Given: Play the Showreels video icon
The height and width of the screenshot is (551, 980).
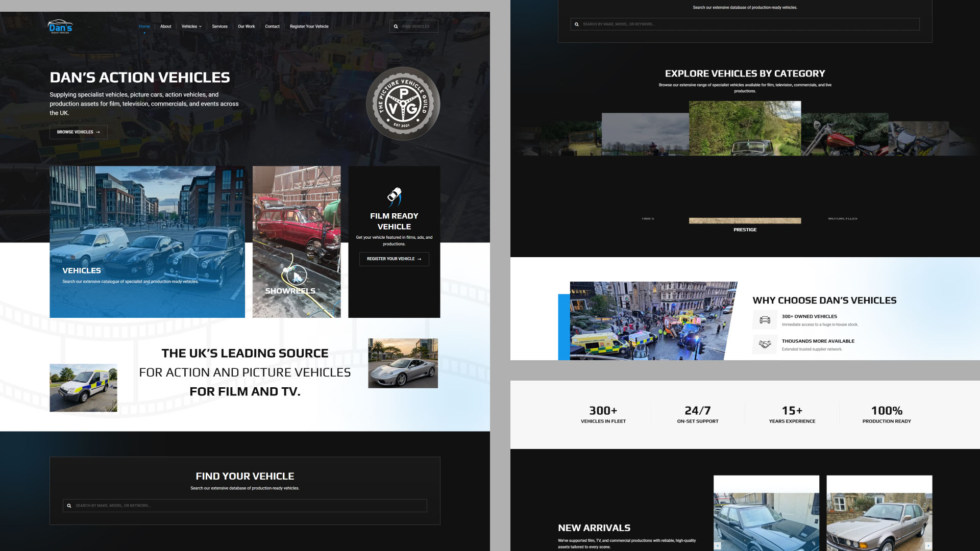Looking at the screenshot, I should click(x=297, y=276).
